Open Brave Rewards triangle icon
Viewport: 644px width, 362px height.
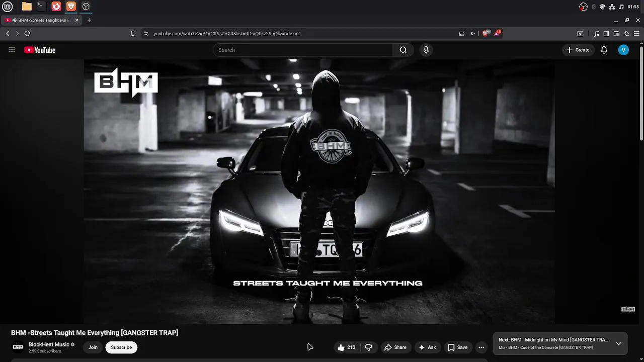point(497,33)
